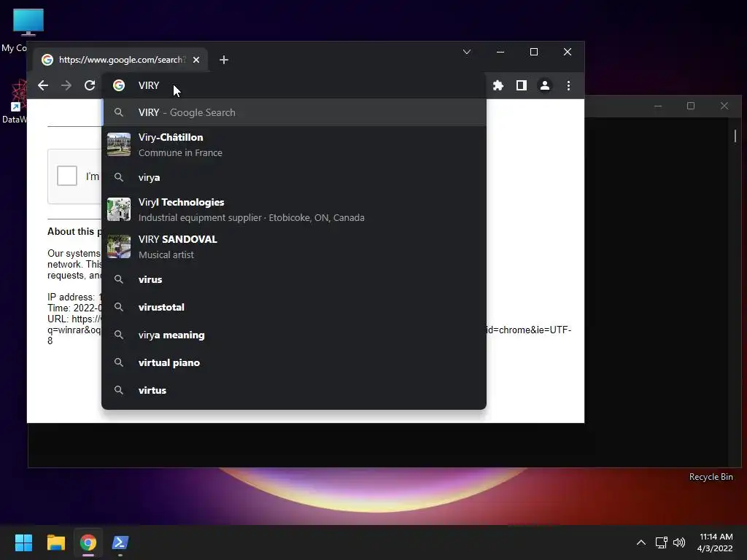This screenshot has height=560, width=747.
Task: Click the VIRY SANDOVAL thumbnail
Action: pos(119,246)
